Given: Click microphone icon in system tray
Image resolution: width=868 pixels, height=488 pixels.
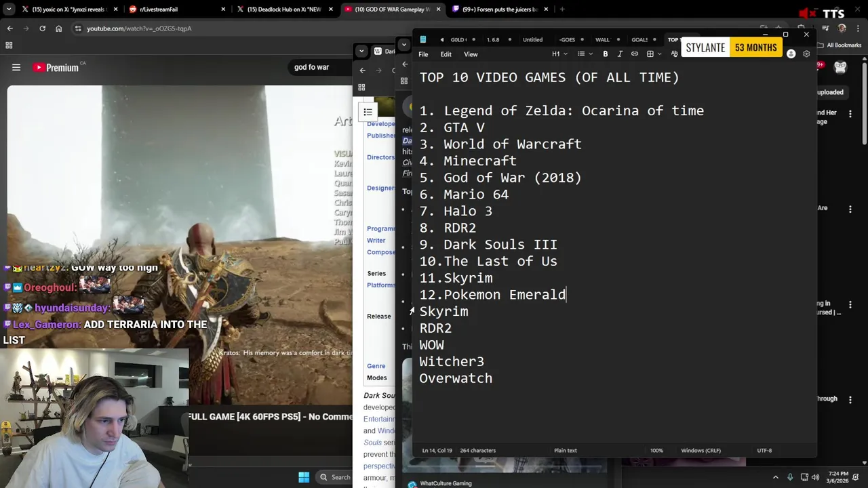Looking at the screenshot, I should pos(790,477).
